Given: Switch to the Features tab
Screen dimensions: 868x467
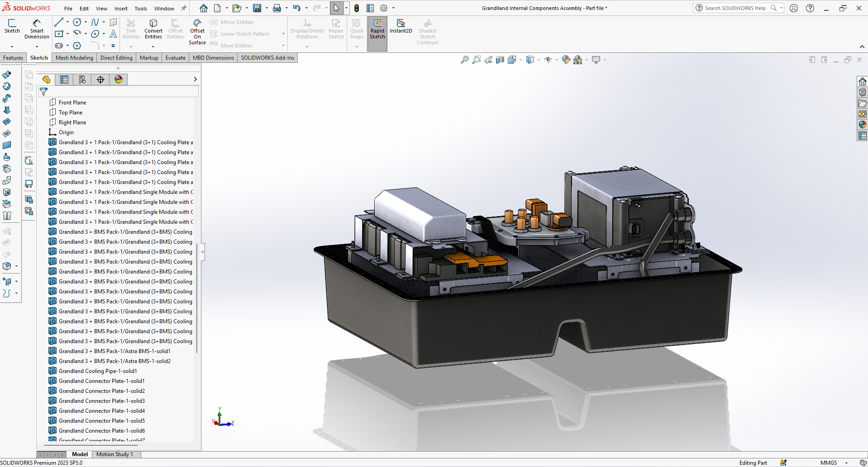Looking at the screenshot, I should tap(13, 58).
